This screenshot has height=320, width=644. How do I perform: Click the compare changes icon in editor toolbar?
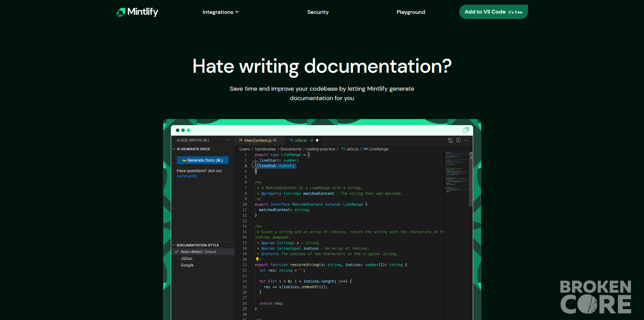pyautogui.click(x=450, y=140)
